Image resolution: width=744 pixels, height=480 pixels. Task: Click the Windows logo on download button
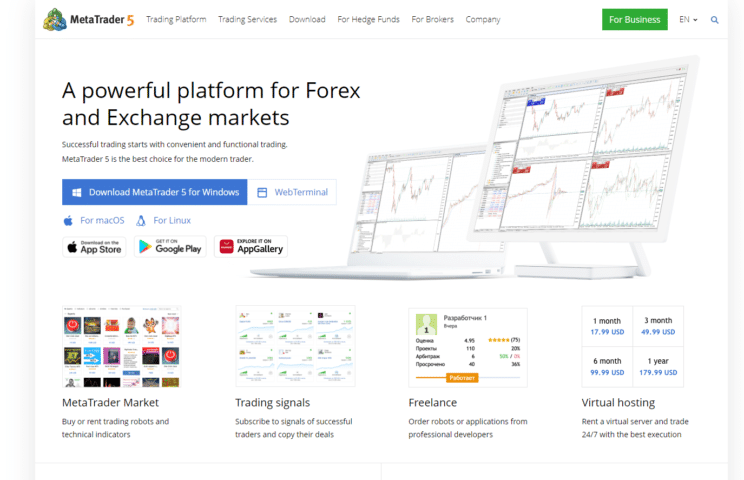click(76, 192)
